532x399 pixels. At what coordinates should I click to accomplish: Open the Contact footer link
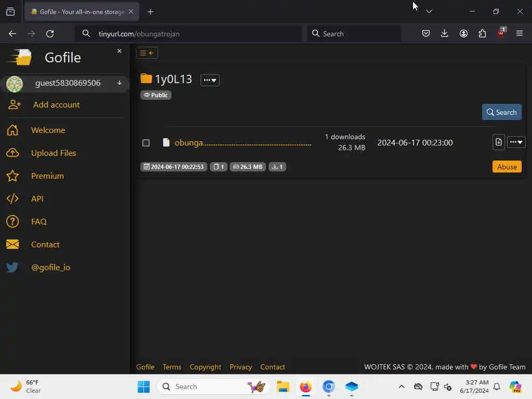coord(272,367)
